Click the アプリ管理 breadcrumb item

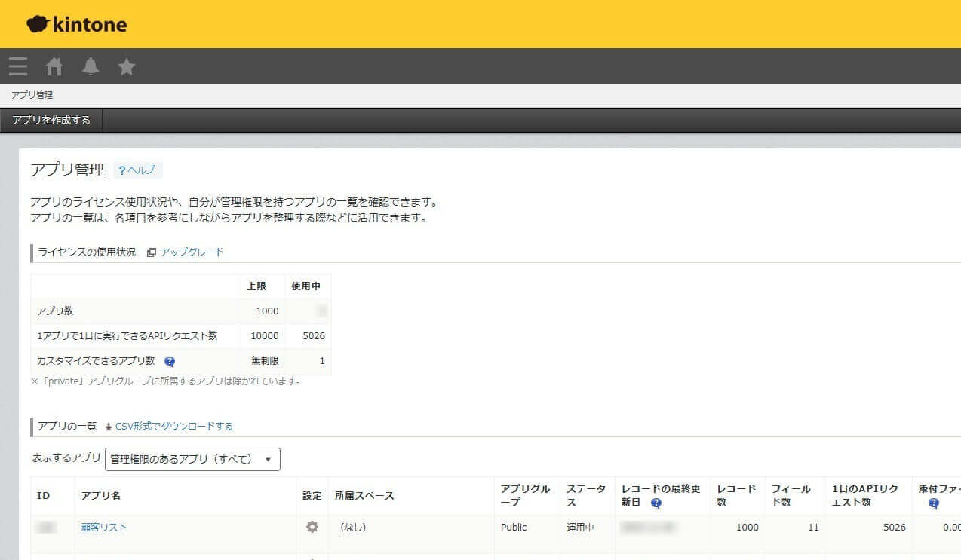point(32,94)
